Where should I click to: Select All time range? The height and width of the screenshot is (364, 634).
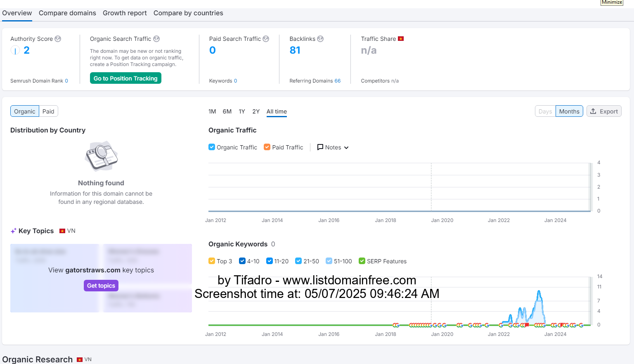tap(277, 111)
